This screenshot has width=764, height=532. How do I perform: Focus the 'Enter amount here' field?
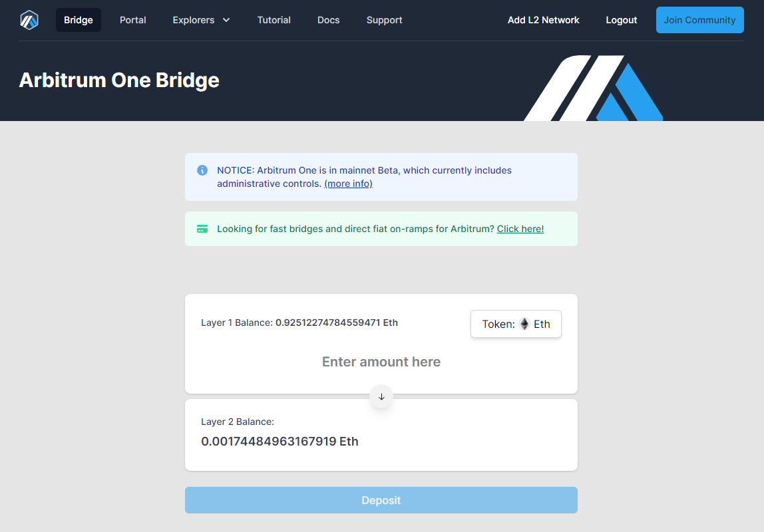(x=381, y=362)
